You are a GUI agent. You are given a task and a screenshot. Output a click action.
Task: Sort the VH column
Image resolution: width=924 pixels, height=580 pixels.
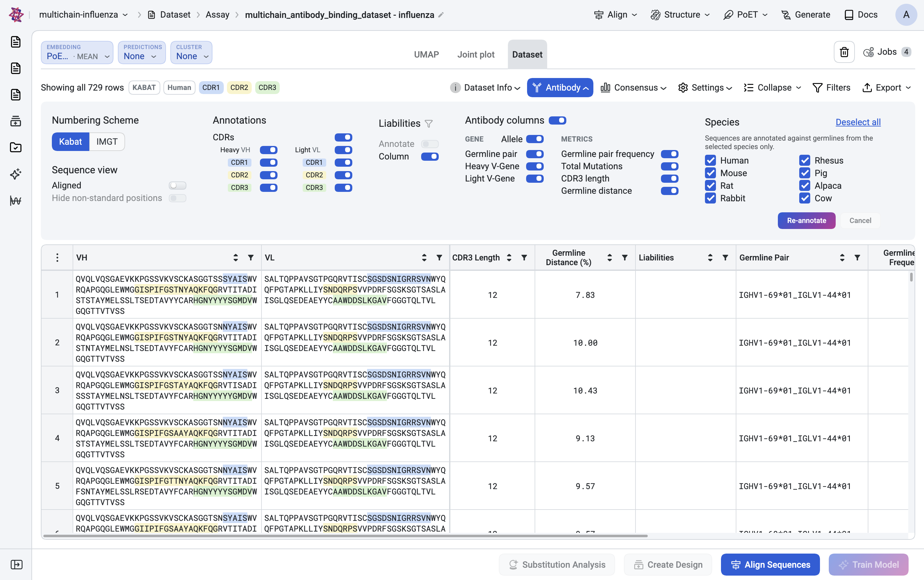click(x=235, y=257)
